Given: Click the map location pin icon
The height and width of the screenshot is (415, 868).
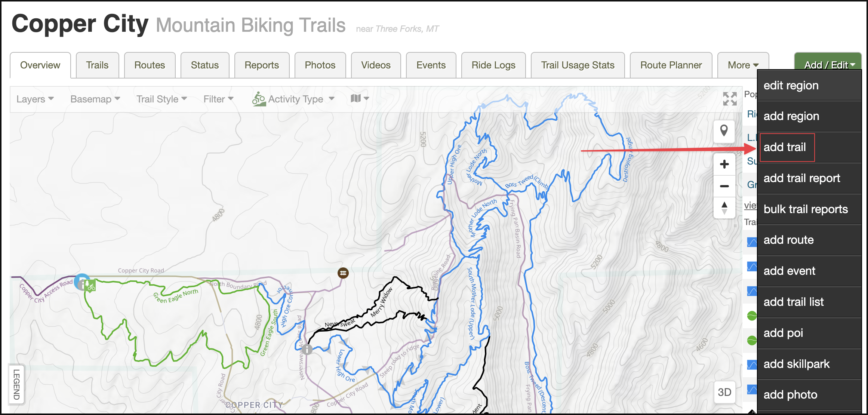Looking at the screenshot, I should click(x=724, y=131).
